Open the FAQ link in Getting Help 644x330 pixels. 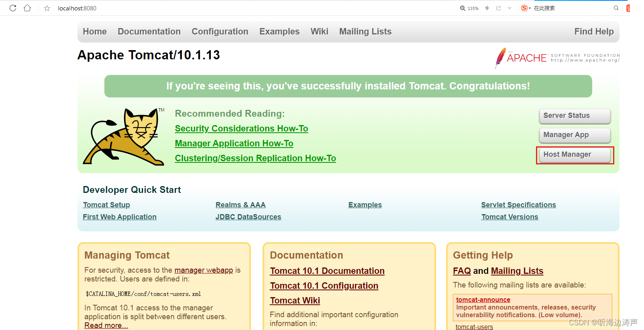(x=462, y=271)
